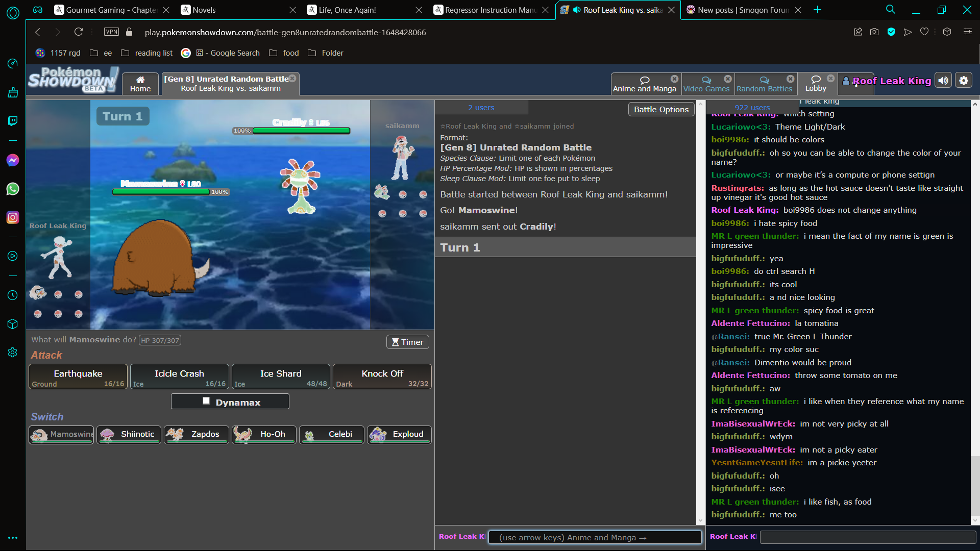Open the Battle Options menu
The width and height of the screenshot is (980, 551).
click(660, 109)
